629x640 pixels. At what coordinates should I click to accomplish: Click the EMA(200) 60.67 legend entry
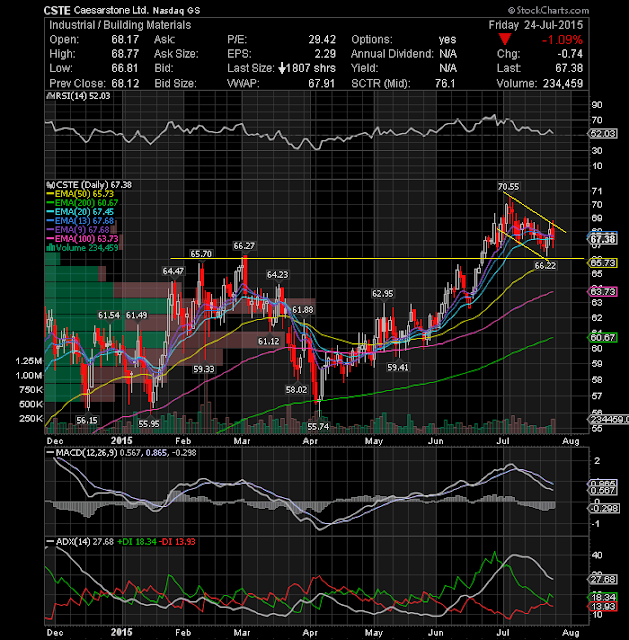[82, 203]
